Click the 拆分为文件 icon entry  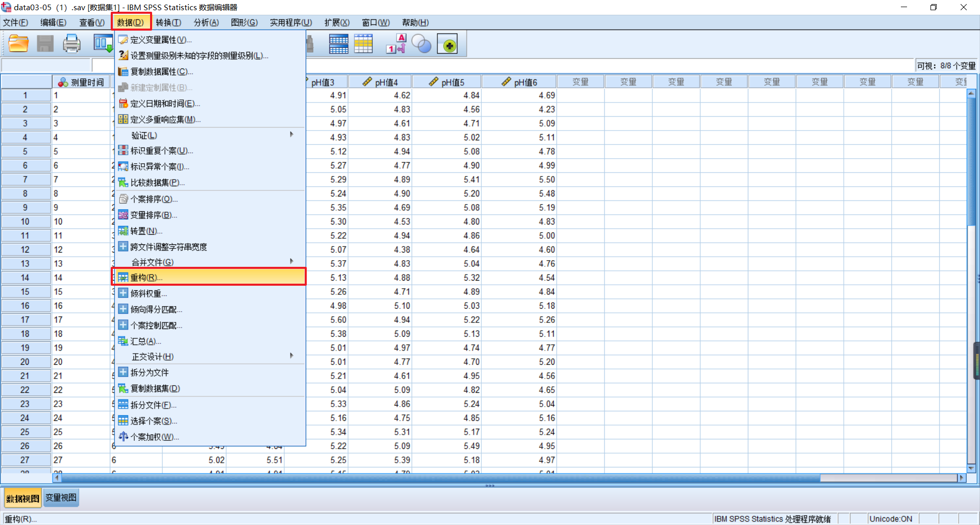tap(210, 372)
